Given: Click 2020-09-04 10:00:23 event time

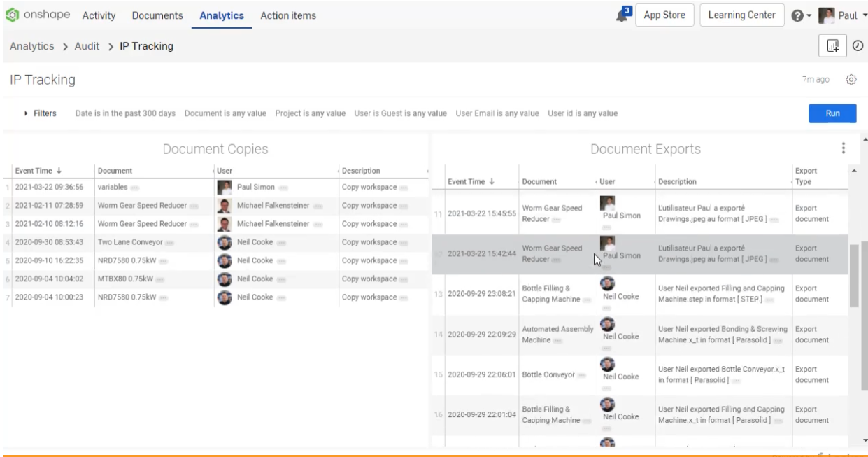Looking at the screenshot, I should click(x=49, y=297).
